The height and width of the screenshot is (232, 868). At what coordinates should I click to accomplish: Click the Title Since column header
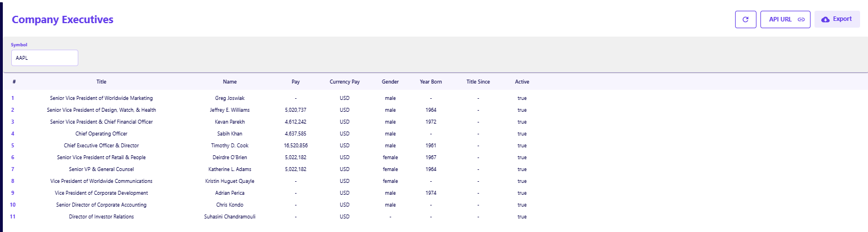click(478, 82)
